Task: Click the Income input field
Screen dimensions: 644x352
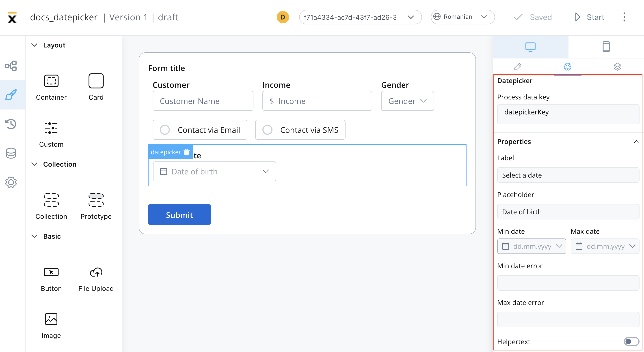Action: tap(317, 101)
